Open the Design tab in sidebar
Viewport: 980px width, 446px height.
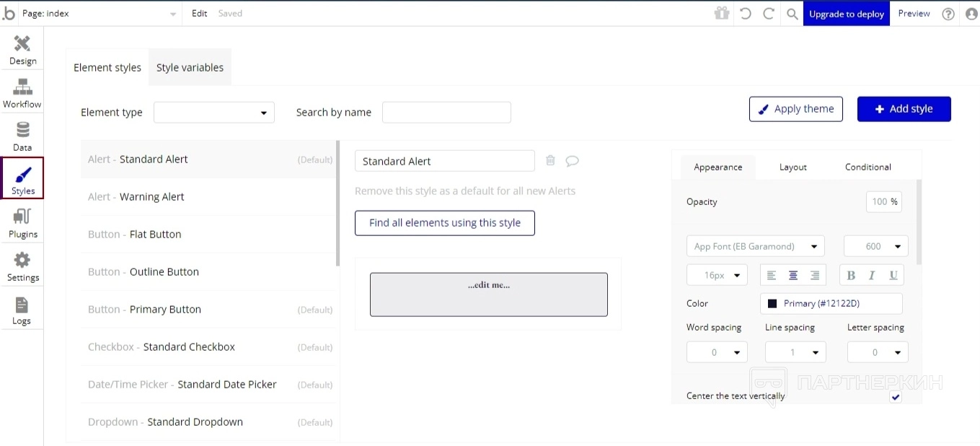click(22, 51)
